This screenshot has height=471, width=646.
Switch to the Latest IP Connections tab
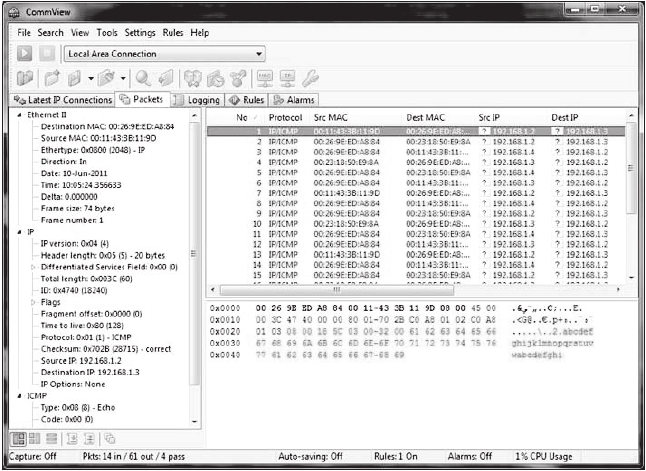[63, 100]
